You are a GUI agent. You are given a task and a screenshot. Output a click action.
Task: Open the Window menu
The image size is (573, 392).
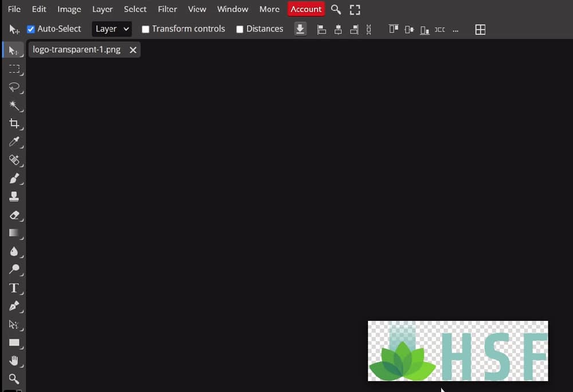(x=233, y=9)
